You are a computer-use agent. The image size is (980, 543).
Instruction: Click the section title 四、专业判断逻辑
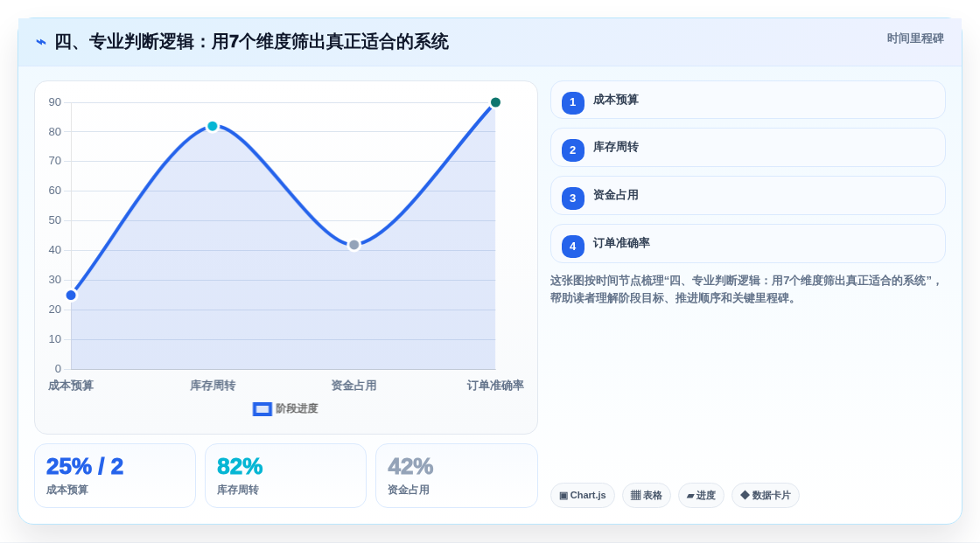pos(251,42)
